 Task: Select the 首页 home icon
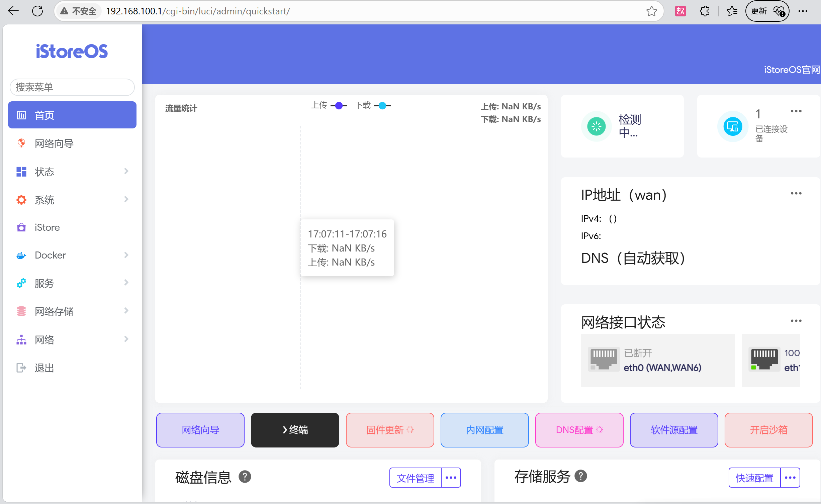pyautogui.click(x=21, y=115)
